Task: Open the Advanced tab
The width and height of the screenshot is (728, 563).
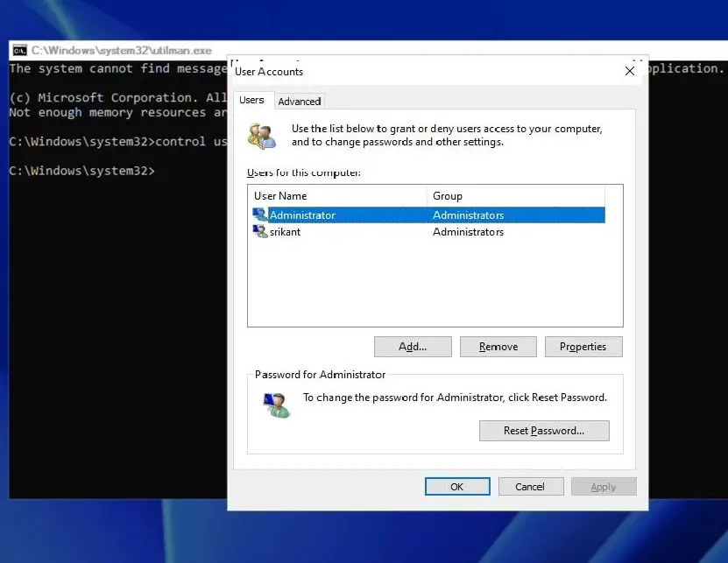Action: [x=300, y=102]
